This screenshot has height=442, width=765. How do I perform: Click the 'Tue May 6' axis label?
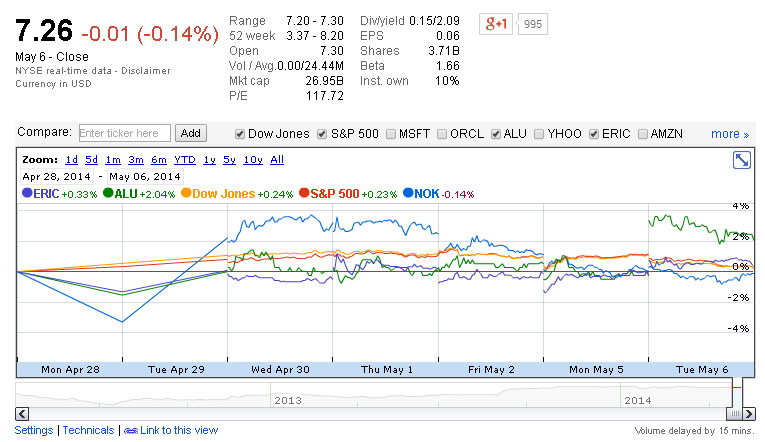[x=702, y=369]
